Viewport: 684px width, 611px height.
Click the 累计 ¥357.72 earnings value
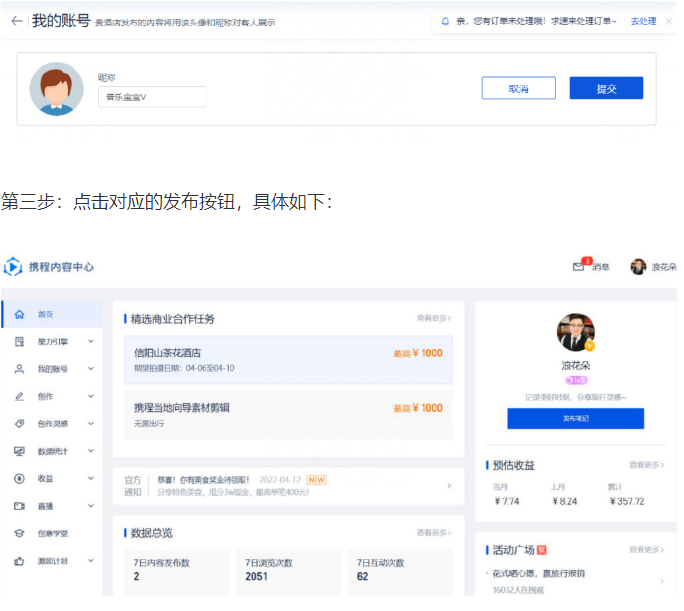(x=626, y=501)
